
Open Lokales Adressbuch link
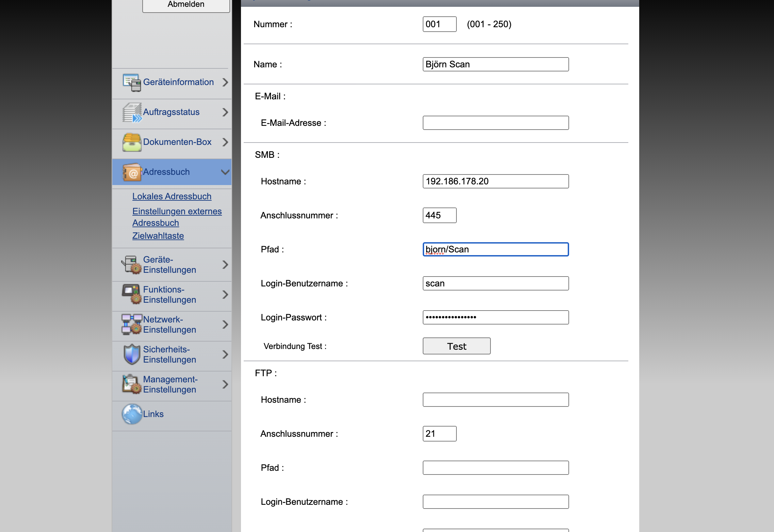(172, 197)
